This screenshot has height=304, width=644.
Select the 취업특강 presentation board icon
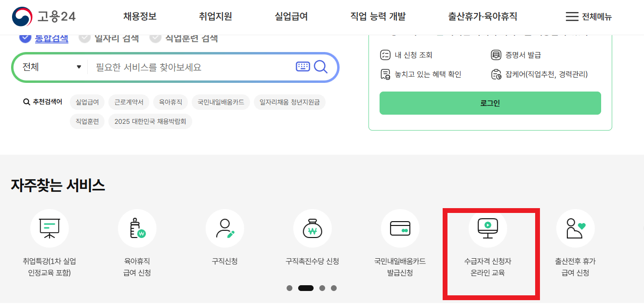[50, 228]
